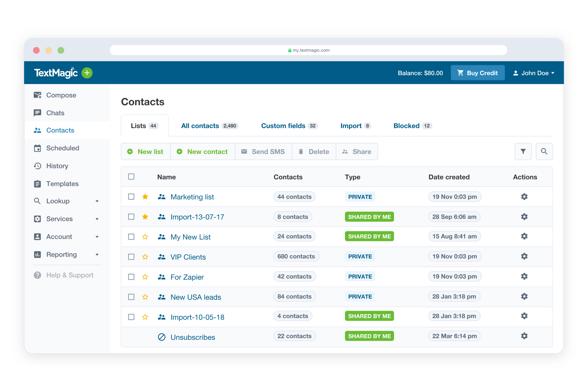Click the green plus icon beside TextMagic logo
The width and height of the screenshot is (588, 392).
pyautogui.click(x=87, y=73)
